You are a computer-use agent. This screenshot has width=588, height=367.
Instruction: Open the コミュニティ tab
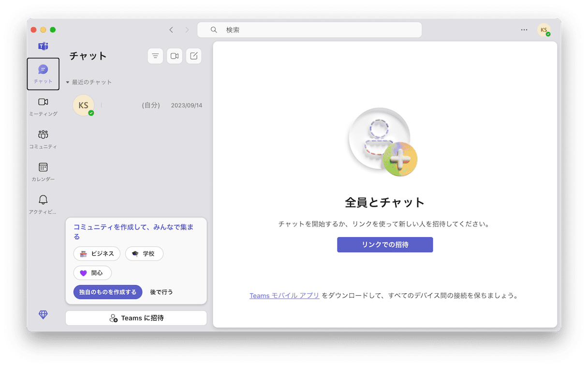(43, 139)
